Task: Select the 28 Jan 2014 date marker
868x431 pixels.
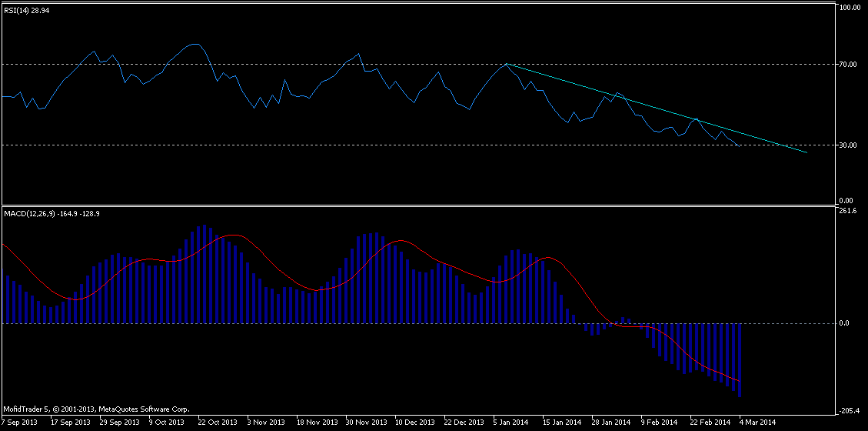Action: click(x=610, y=423)
